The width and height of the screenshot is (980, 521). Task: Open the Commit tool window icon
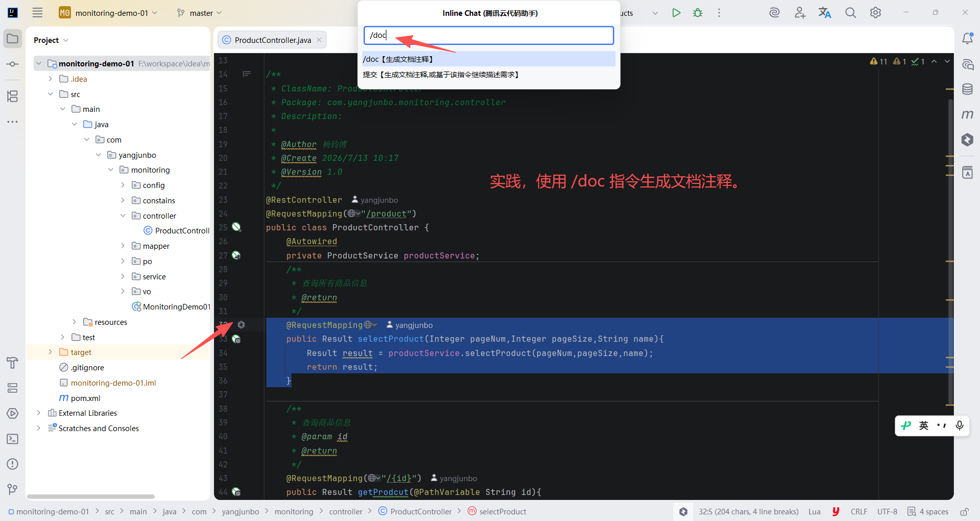[13, 64]
